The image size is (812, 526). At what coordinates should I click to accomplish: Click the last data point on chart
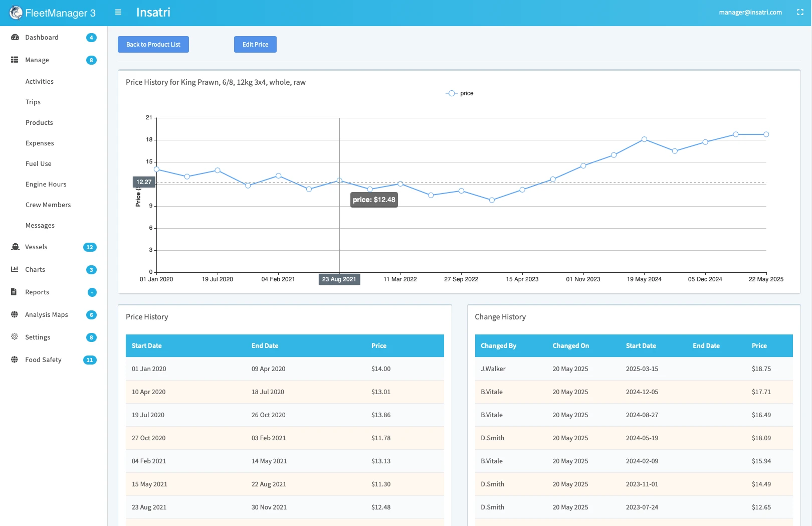tap(766, 134)
